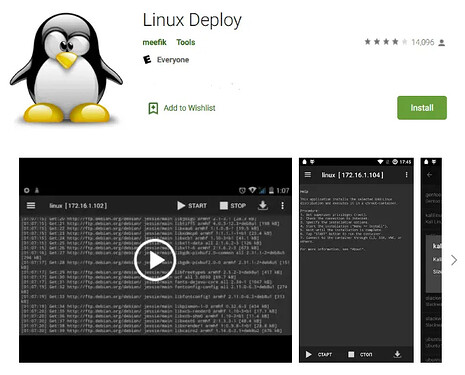Image resolution: width=465 pixels, height=375 pixels.
Task: Click the 17:45 clock in second screenshot
Action: coord(405,162)
